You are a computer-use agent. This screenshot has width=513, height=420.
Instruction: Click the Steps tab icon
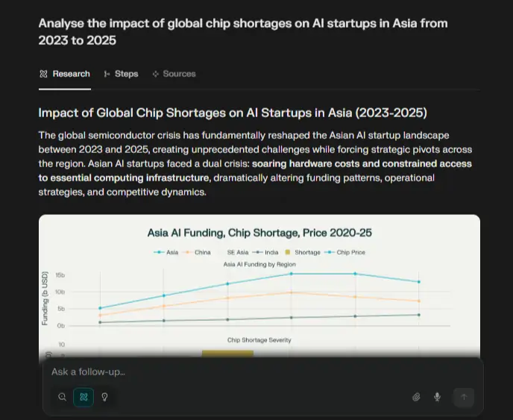(x=107, y=74)
